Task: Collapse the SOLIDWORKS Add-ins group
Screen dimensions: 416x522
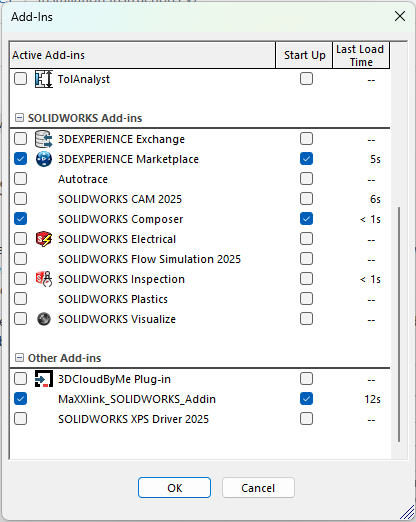Action: (20, 118)
